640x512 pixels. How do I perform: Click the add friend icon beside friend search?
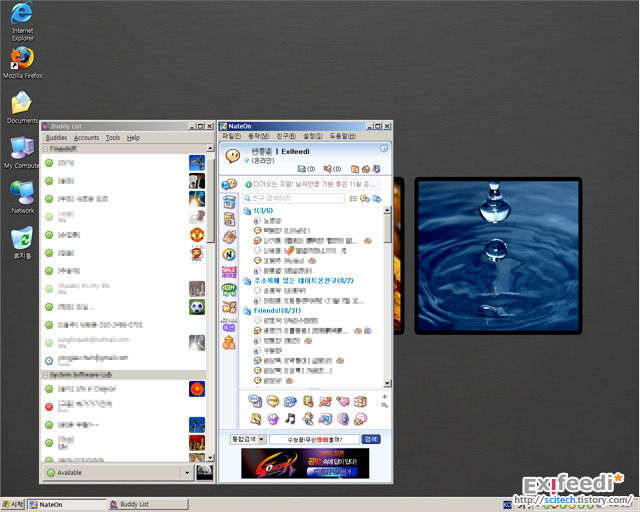[364, 198]
